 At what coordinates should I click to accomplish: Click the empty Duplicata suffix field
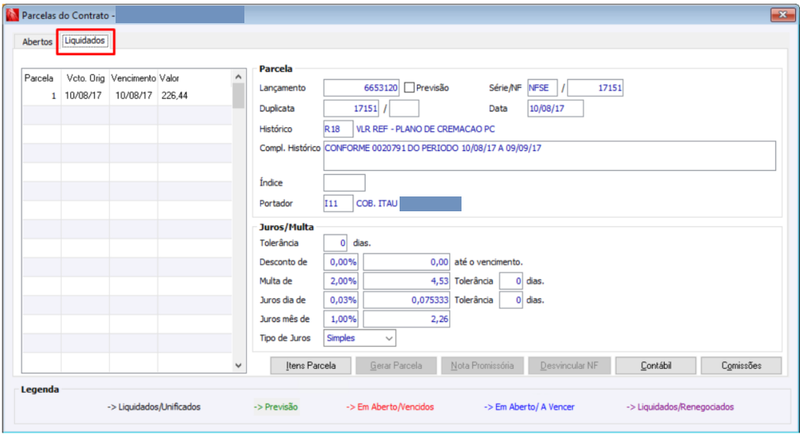[404, 108]
